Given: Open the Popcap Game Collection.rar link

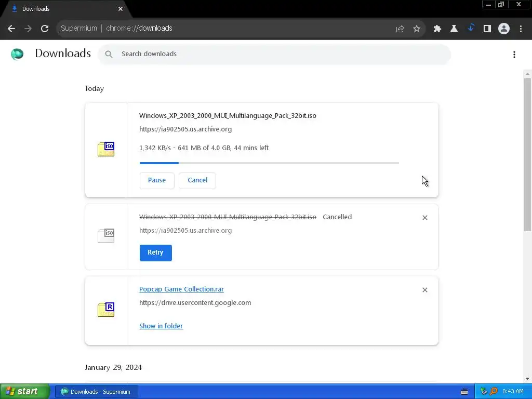Looking at the screenshot, I should point(181,289).
